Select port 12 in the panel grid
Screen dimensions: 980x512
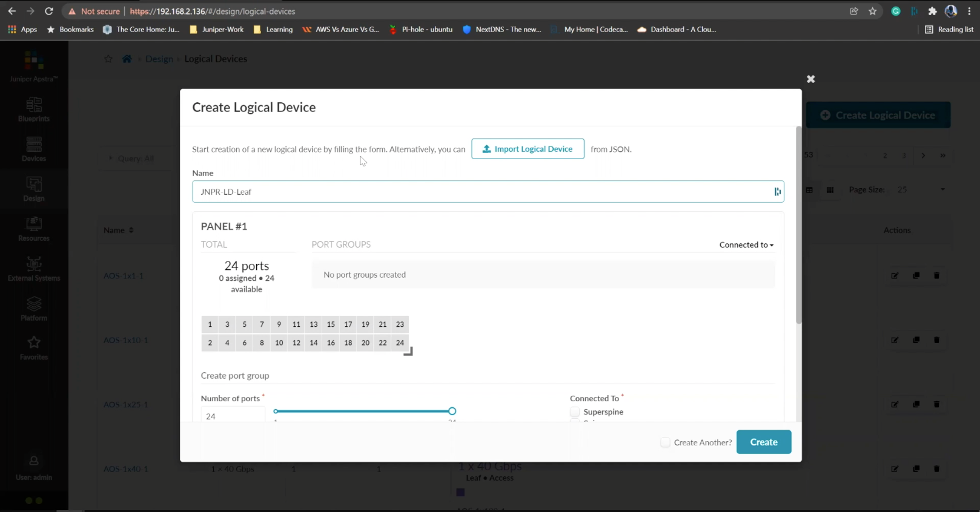point(296,343)
